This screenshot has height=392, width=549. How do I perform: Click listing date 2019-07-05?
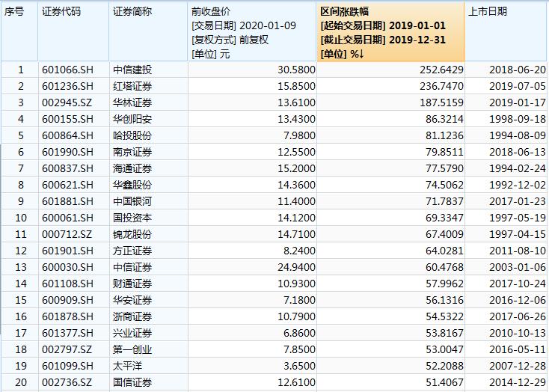point(518,86)
